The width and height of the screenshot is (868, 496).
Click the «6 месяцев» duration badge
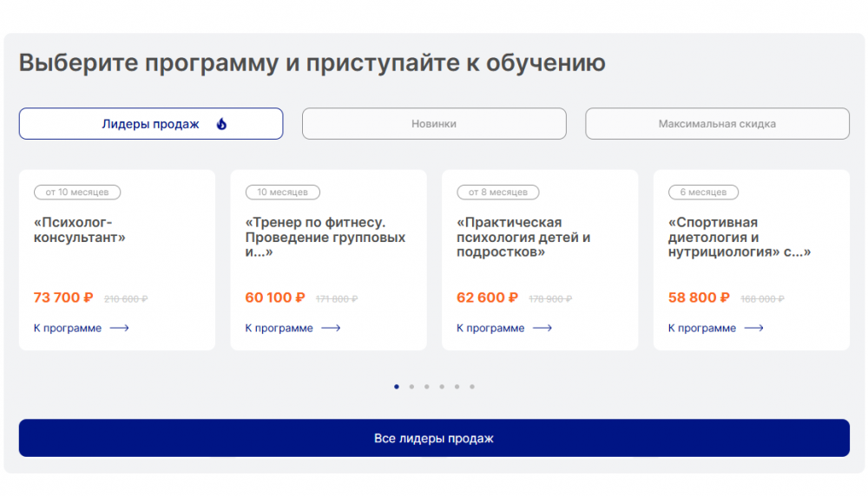(x=703, y=192)
